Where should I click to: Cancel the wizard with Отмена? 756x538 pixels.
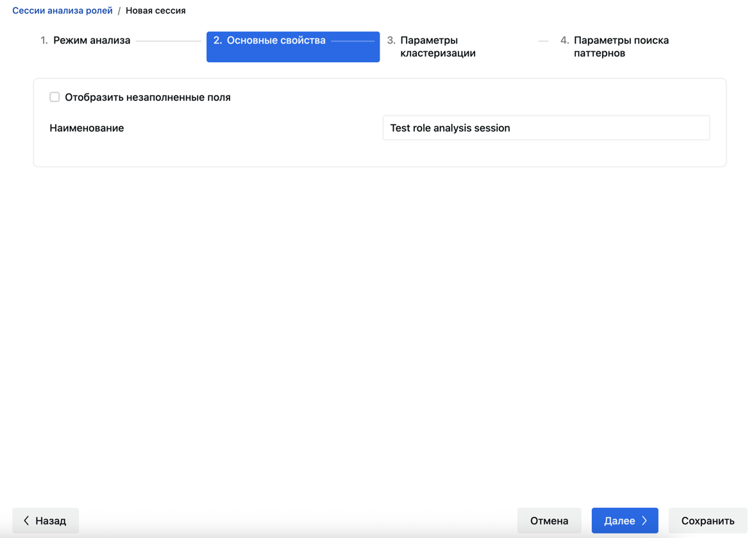click(x=549, y=521)
